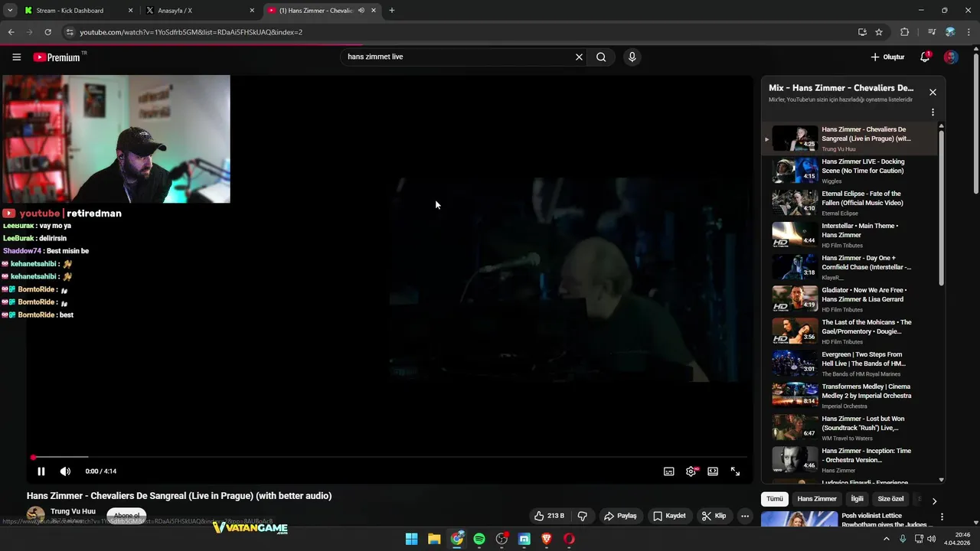The width and height of the screenshot is (980, 551).
Task: Dislike the Hans Zimmer video
Action: point(582,516)
